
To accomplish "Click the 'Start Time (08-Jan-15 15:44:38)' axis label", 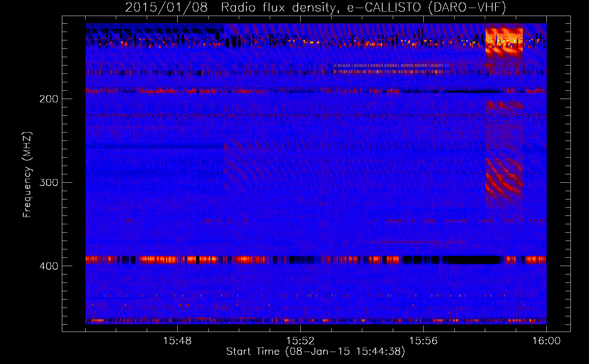I will coord(316,352).
